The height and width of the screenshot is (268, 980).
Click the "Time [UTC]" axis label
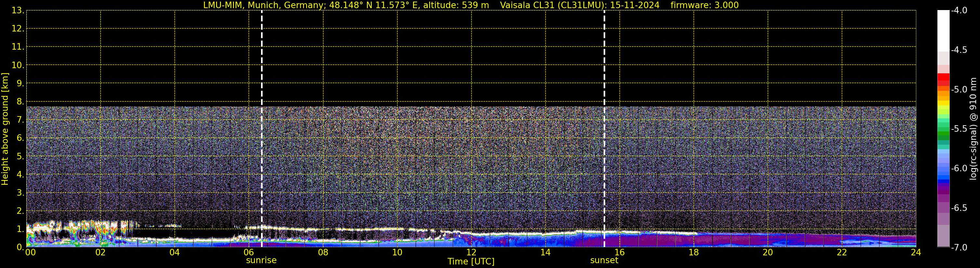click(x=471, y=262)
